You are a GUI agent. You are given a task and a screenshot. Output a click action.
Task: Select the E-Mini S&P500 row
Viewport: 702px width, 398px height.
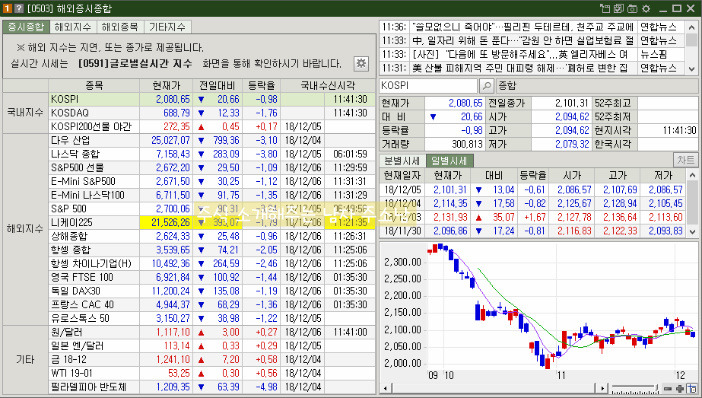click(x=212, y=181)
